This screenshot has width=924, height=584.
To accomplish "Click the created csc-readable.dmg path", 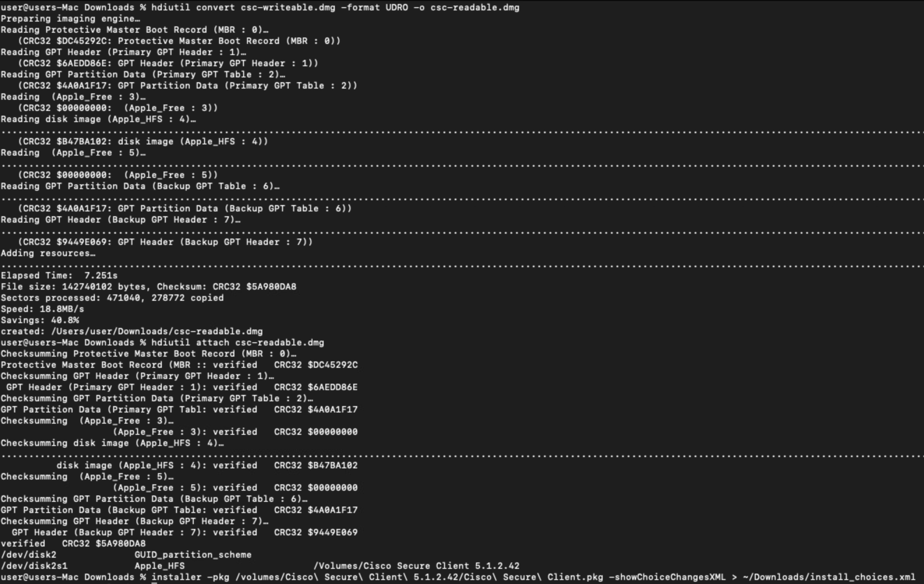I will pos(157,331).
